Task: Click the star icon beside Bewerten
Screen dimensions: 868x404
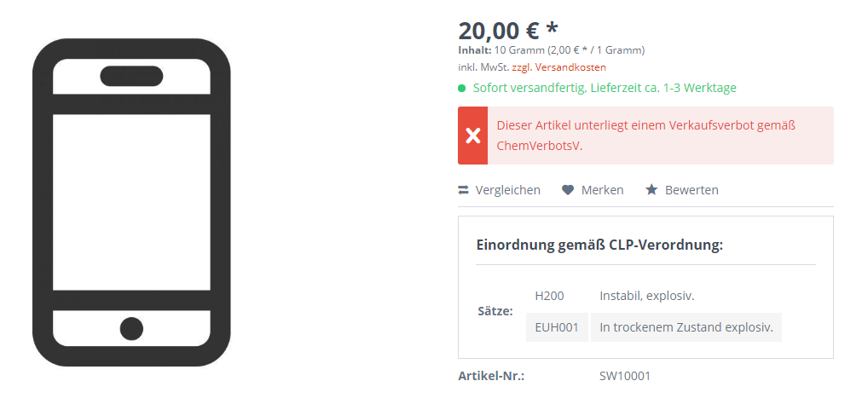Action: [x=651, y=190]
